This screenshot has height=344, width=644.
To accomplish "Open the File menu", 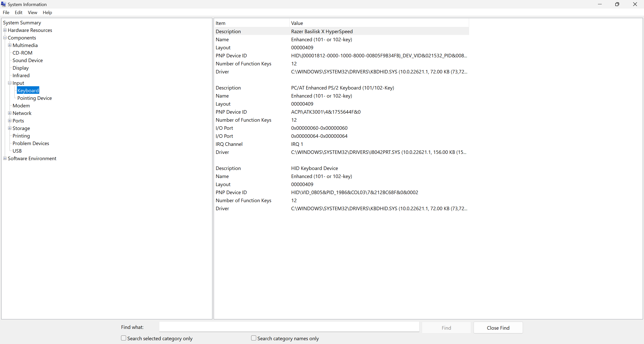I will 6,13.
